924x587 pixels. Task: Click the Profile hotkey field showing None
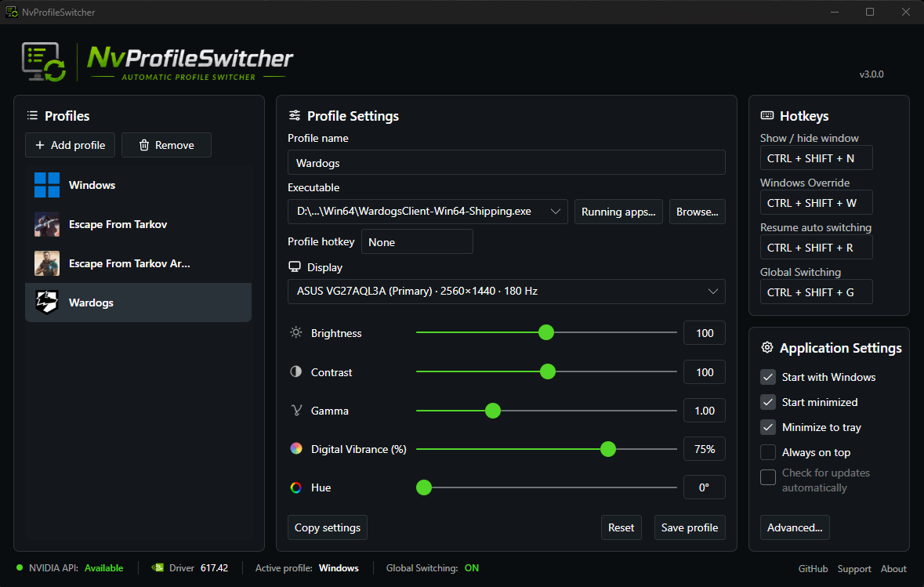click(x=417, y=241)
